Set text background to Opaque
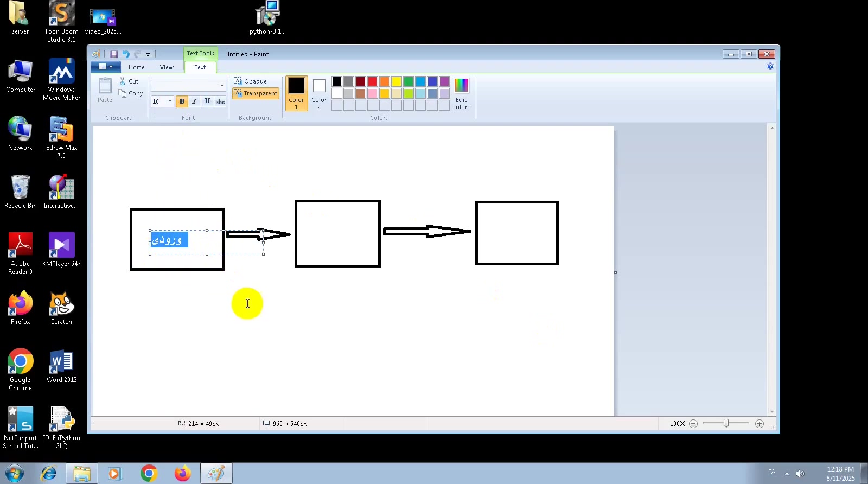The image size is (868, 484). tap(250, 81)
